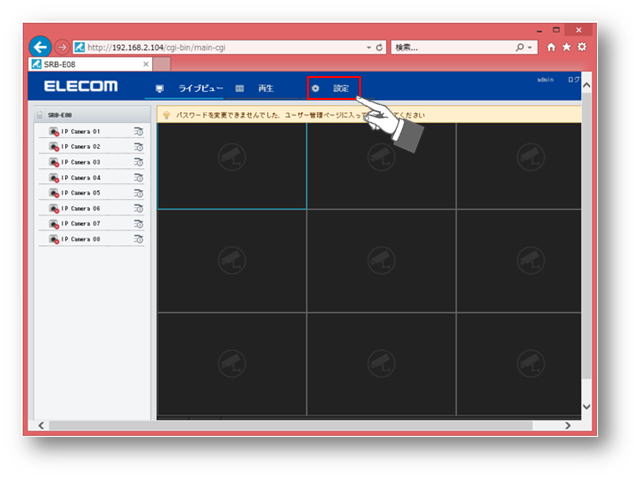Go to browser home page icon
Viewport: 640px width, 479px height.
551,47
